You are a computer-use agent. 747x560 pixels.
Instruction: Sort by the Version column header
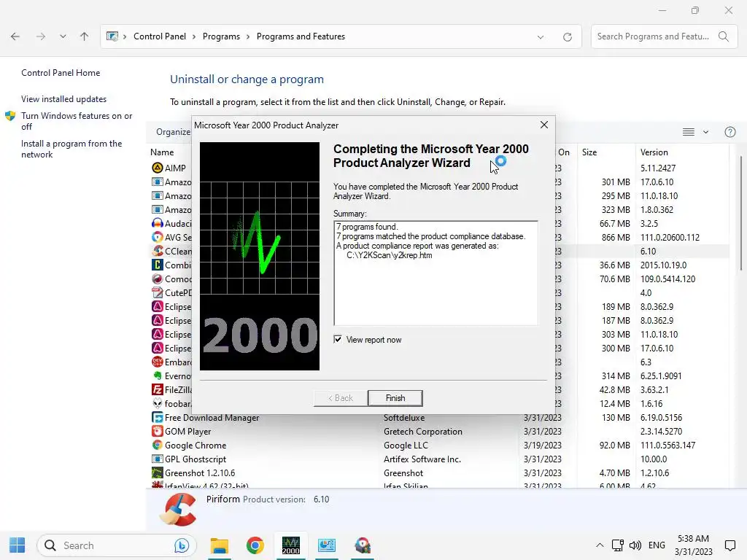pyautogui.click(x=654, y=152)
